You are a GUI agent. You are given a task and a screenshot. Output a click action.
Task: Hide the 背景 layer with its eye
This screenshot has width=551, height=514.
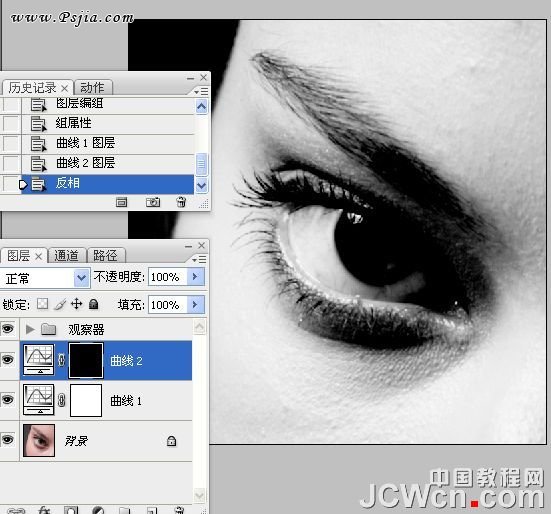8,440
